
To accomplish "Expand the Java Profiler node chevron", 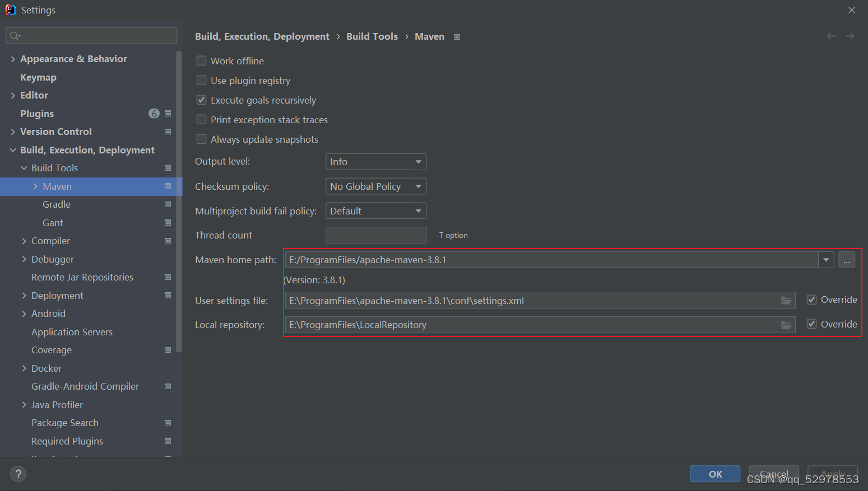I will (x=24, y=405).
